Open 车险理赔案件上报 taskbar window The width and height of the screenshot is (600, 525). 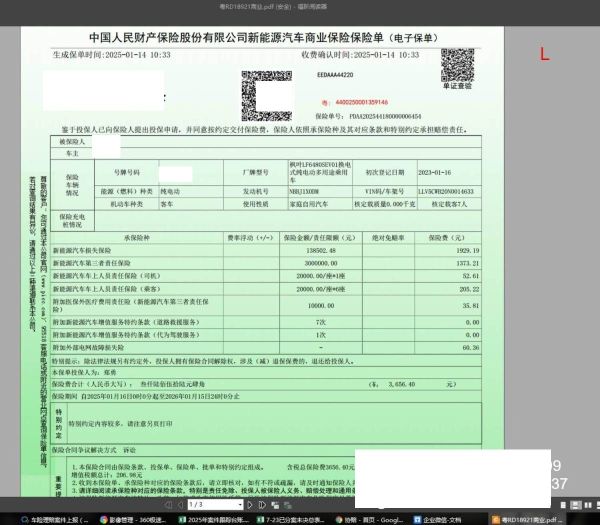coord(55,520)
